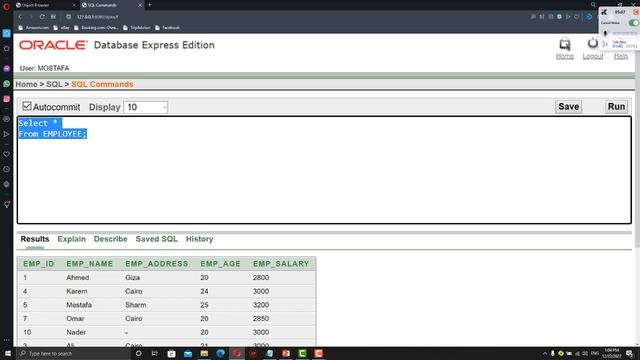Viewport: 640px width, 360px height.
Task: Click inside the SQL command editor
Action: (x=324, y=170)
